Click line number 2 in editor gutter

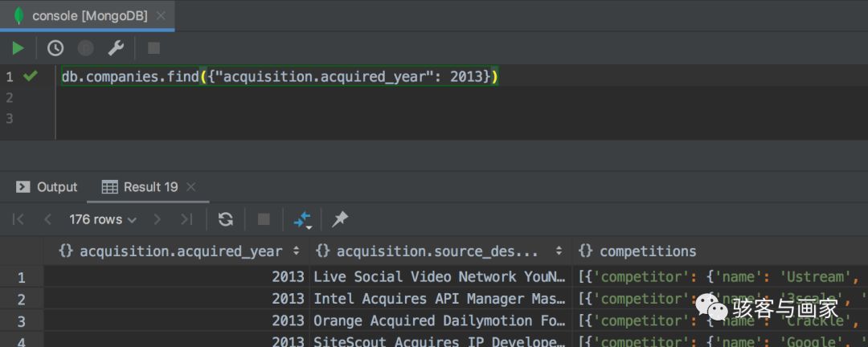point(9,98)
